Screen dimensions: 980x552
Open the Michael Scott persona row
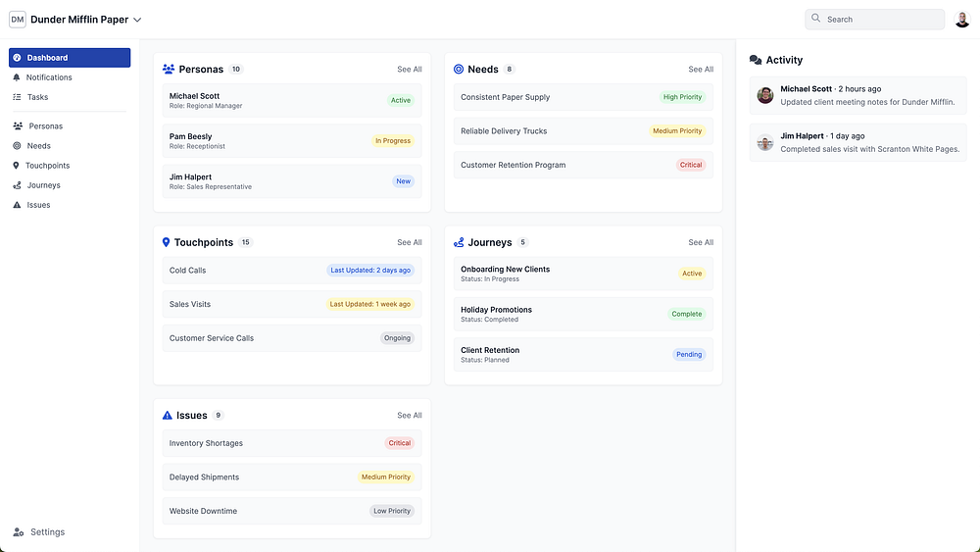tap(292, 100)
